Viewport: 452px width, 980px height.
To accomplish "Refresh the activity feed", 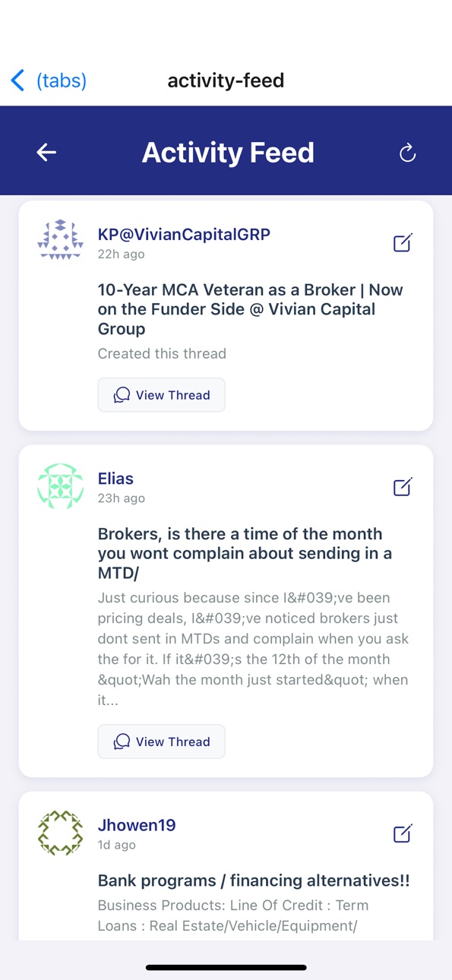I will tap(408, 153).
